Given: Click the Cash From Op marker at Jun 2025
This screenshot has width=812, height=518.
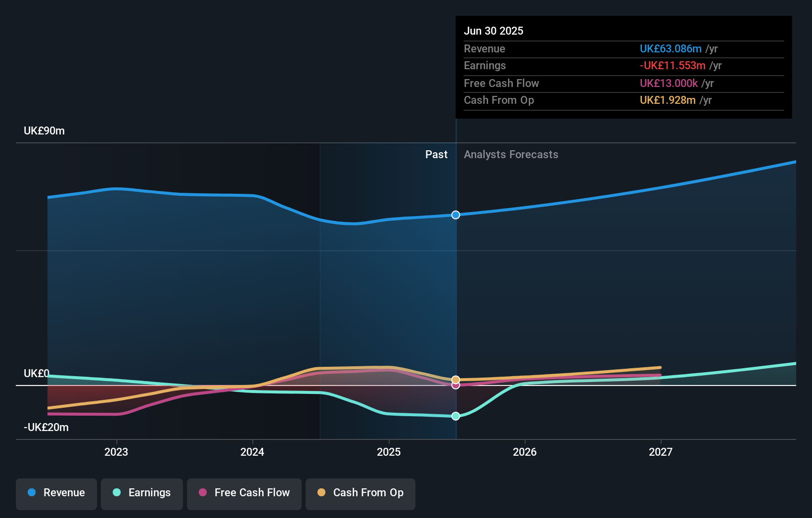Looking at the screenshot, I should [x=455, y=380].
